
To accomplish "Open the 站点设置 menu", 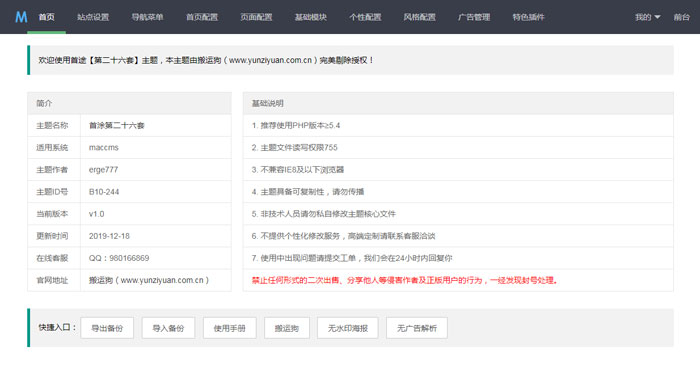I will coord(93,17).
